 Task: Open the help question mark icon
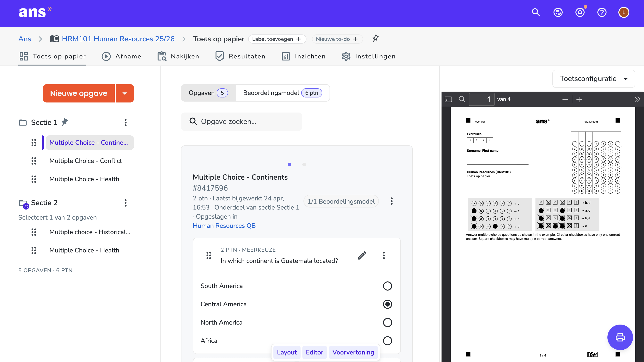click(x=602, y=12)
